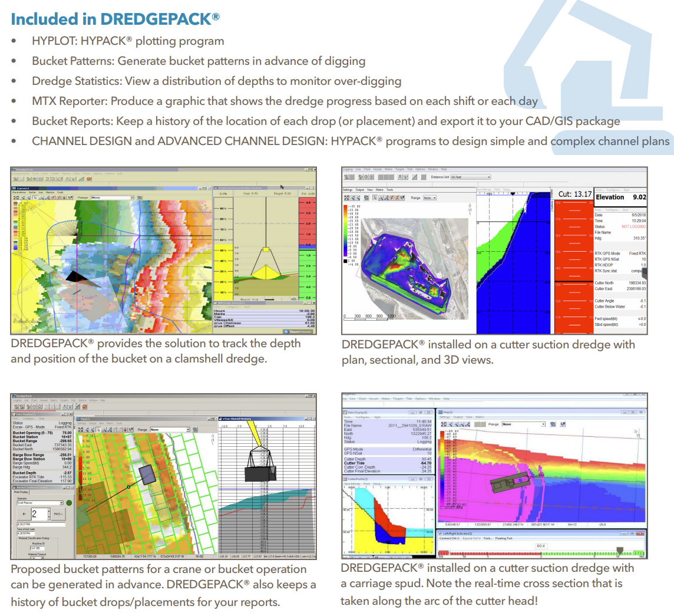Click Tools in the 3D views map panel
Screen dimensions: 674x616
tap(390, 190)
